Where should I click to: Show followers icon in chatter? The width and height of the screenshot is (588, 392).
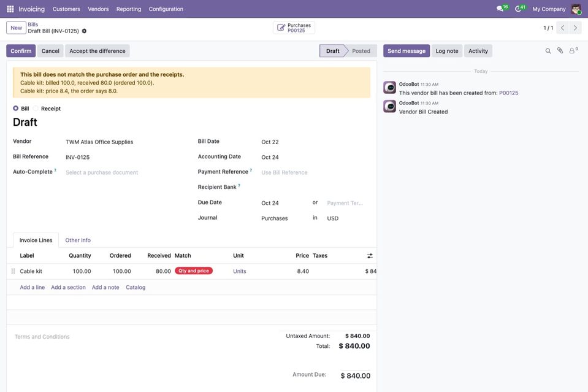click(573, 51)
